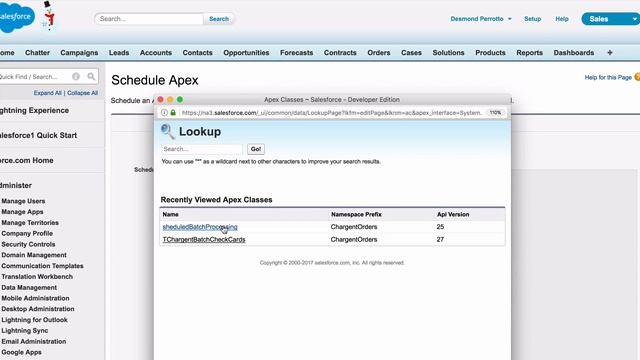Click the padlock icon in popup address bar
The height and width of the screenshot is (360, 640).
(x=173, y=113)
